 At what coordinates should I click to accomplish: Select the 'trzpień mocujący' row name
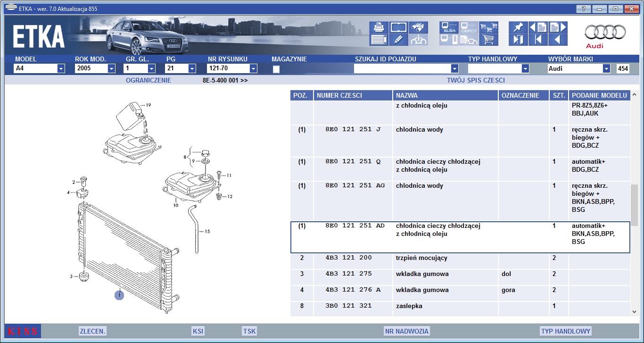coord(421,258)
